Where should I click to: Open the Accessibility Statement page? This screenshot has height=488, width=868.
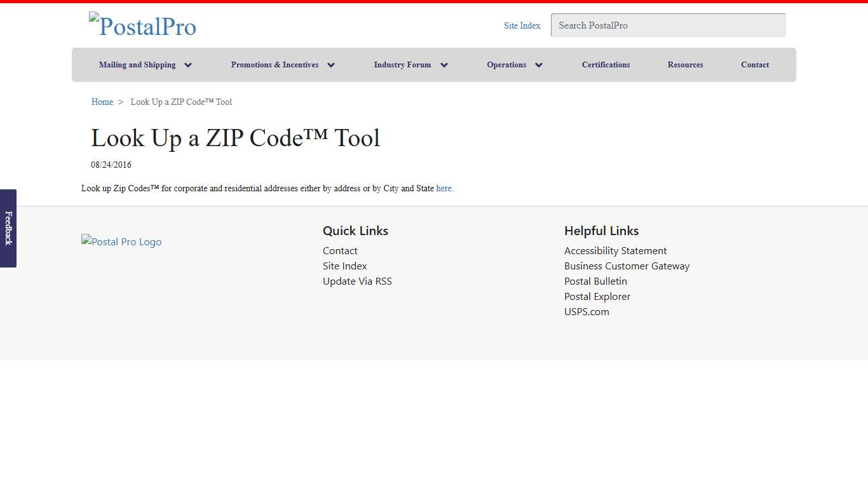coord(615,250)
